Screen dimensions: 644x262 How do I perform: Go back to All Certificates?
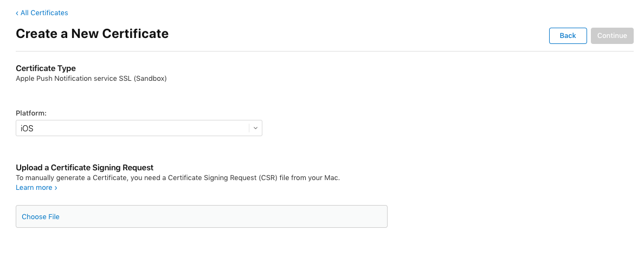[x=44, y=13]
